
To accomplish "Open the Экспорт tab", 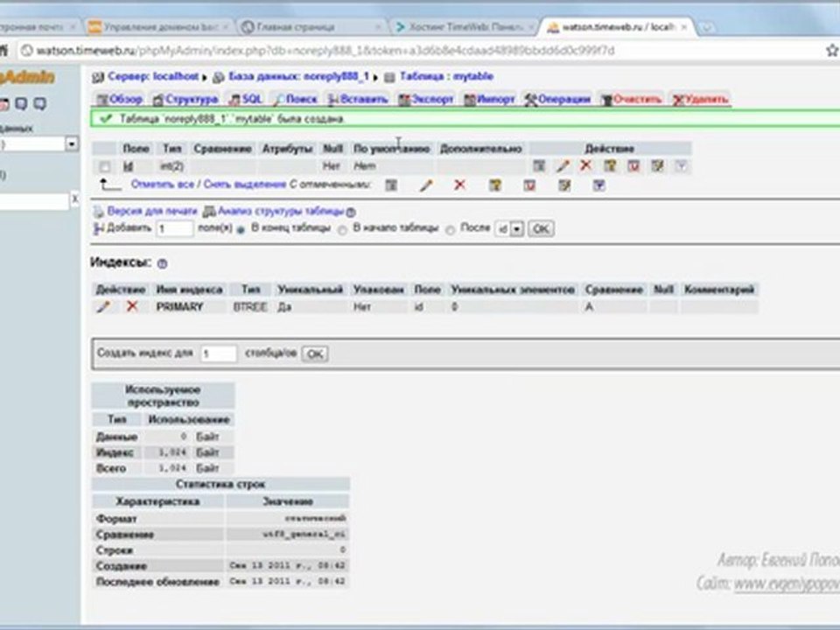I will (426, 99).
